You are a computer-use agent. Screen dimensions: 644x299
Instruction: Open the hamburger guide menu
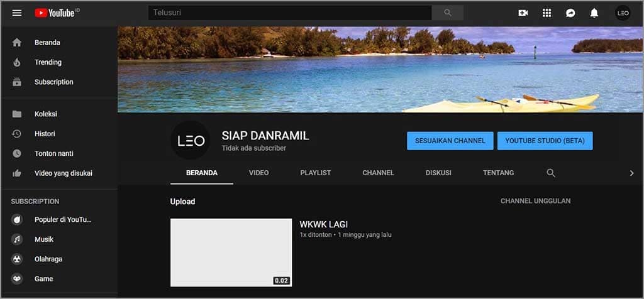(x=17, y=13)
